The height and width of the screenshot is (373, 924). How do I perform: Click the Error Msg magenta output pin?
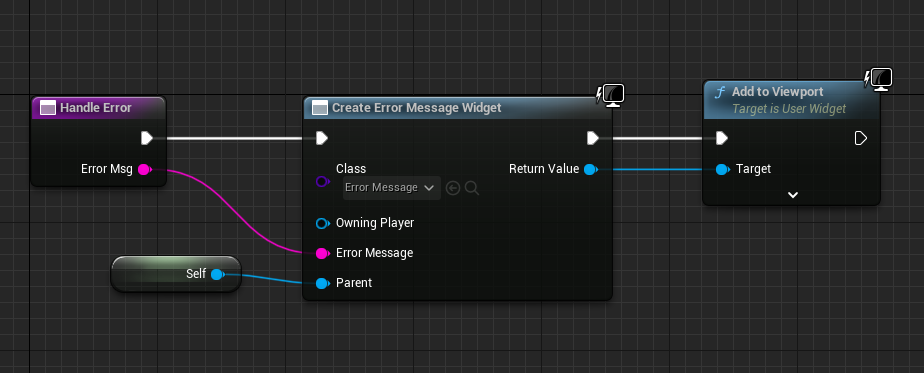click(144, 170)
